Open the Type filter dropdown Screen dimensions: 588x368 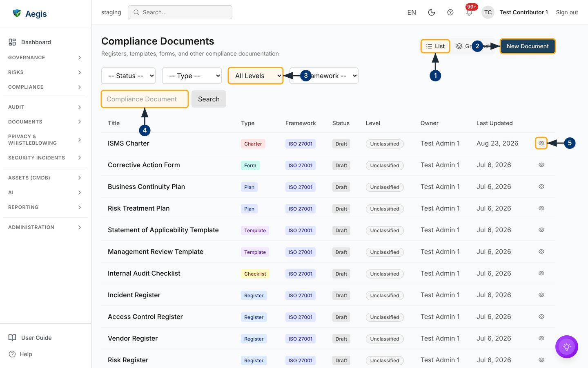pyautogui.click(x=192, y=76)
